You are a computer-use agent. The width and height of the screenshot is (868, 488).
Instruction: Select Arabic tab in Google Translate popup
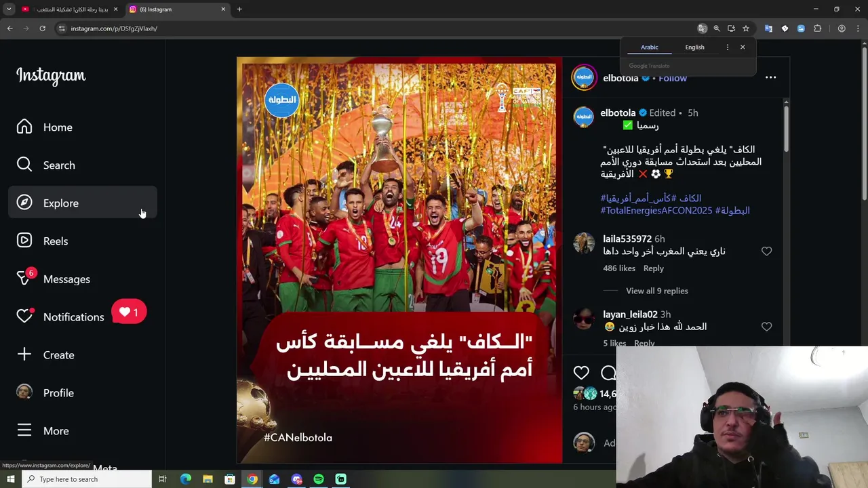click(649, 47)
